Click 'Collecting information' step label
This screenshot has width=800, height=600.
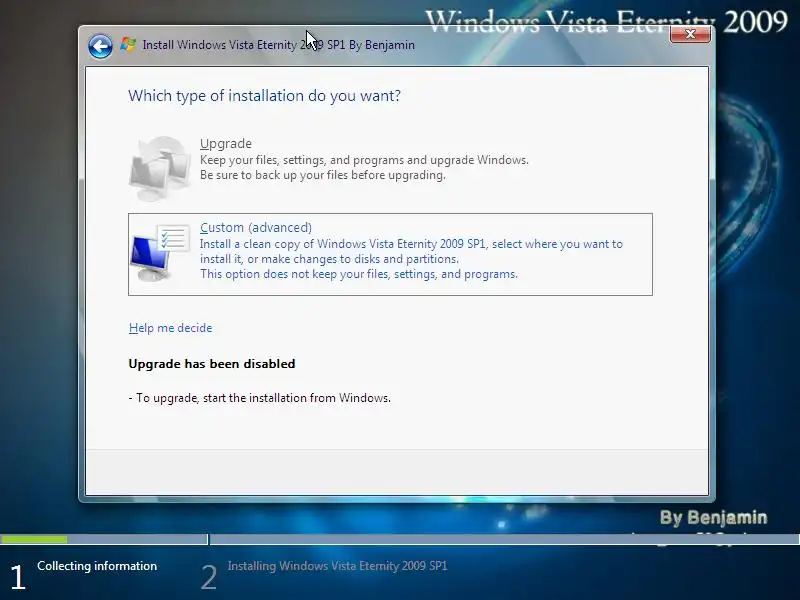(97, 566)
